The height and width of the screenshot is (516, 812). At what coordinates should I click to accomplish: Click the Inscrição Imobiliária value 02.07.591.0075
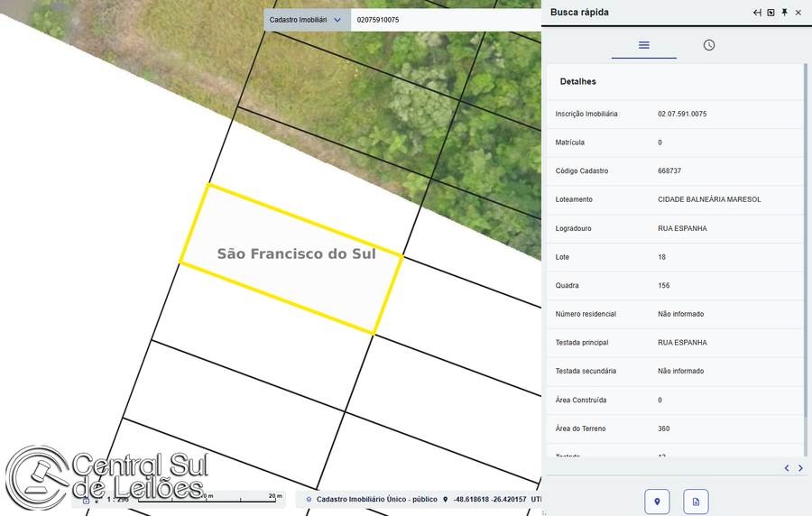[x=682, y=114]
